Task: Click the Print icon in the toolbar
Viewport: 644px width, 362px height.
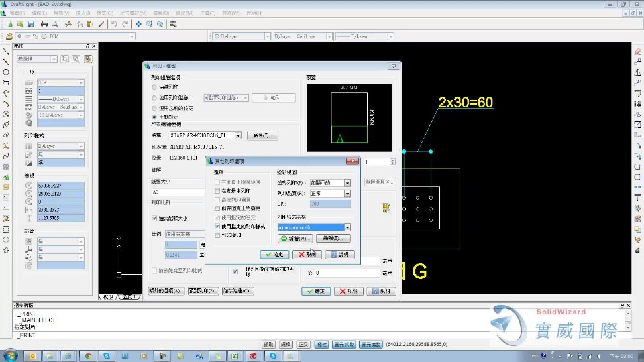Action: point(44,24)
